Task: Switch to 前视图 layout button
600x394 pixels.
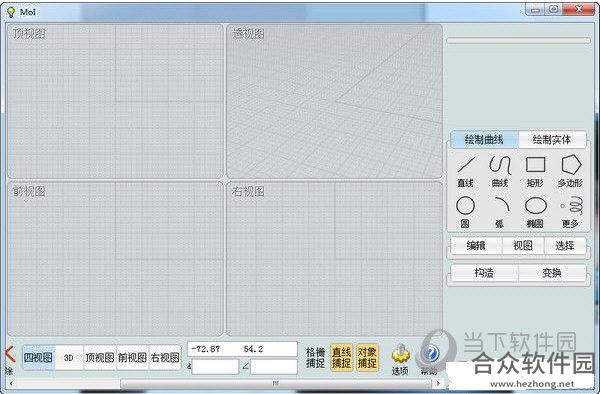Action: 132,357
